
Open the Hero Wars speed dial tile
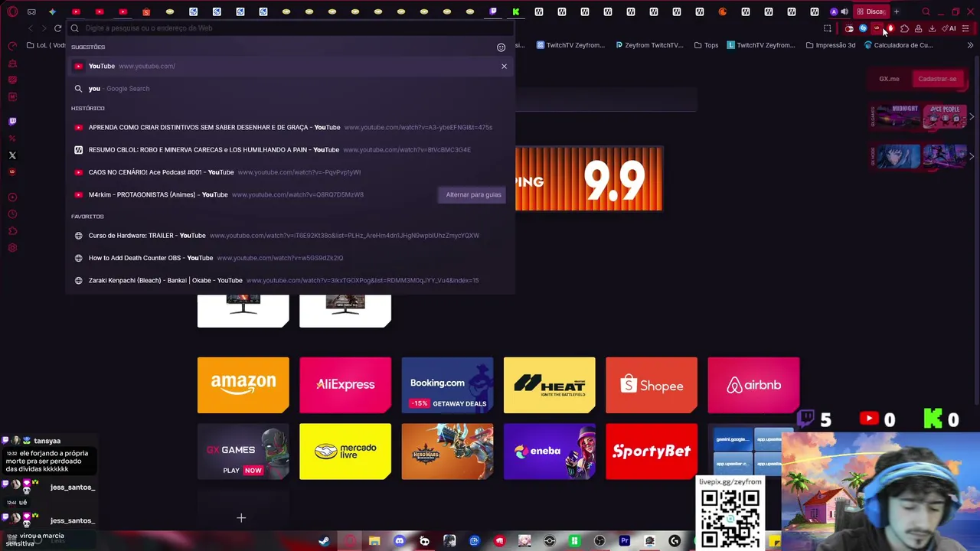click(447, 452)
